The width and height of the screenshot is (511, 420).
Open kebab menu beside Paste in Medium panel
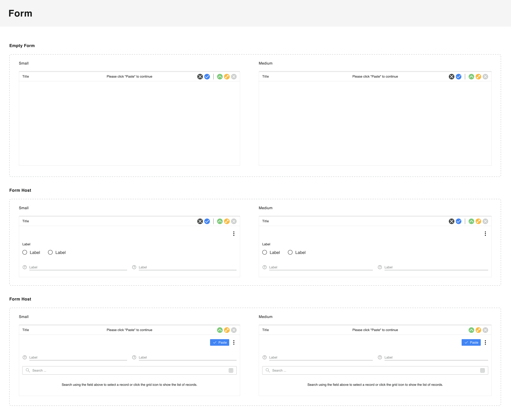coord(485,342)
